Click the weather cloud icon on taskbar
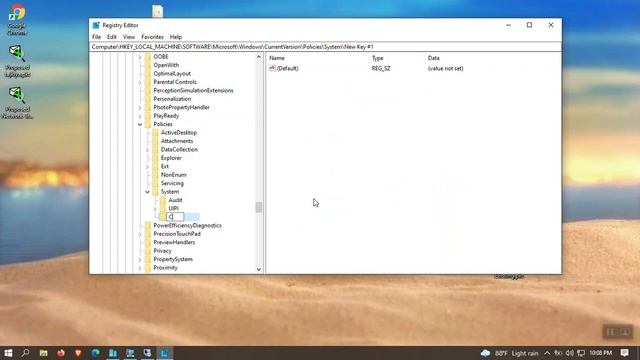The image size is (640, 360). point(485,353)
